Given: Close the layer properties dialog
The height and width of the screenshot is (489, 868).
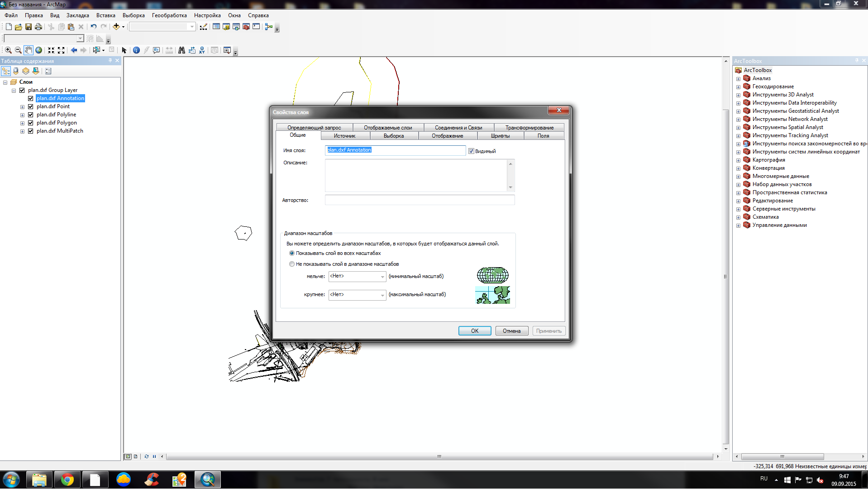Looking at the screenshot, I should [559, 110].
